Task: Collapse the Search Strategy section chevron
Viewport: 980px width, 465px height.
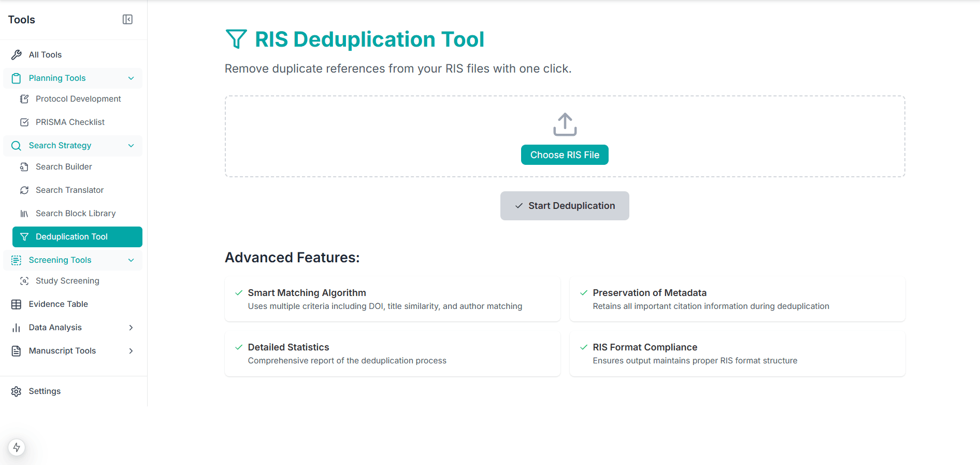Action: (x=131, y=146)
